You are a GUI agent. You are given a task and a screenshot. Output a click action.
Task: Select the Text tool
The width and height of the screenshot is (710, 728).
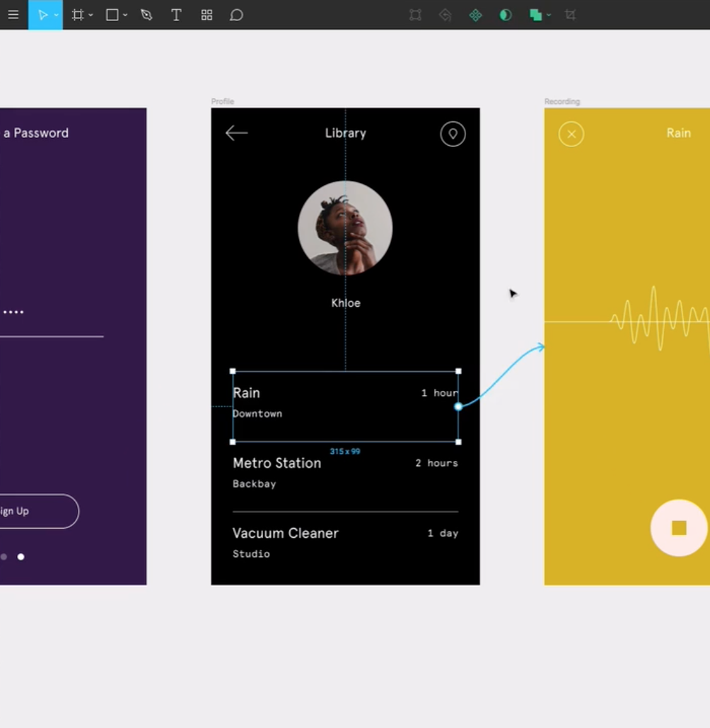[176, 15]
